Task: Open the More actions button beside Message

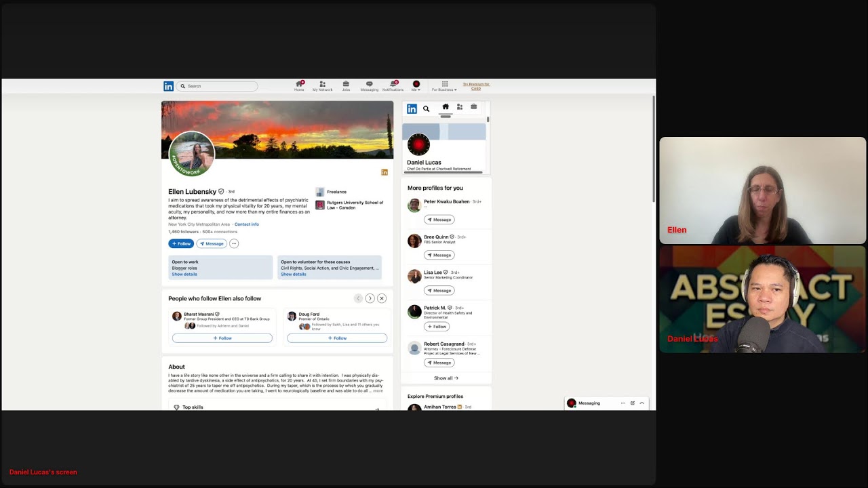Action: coord(234,243)
